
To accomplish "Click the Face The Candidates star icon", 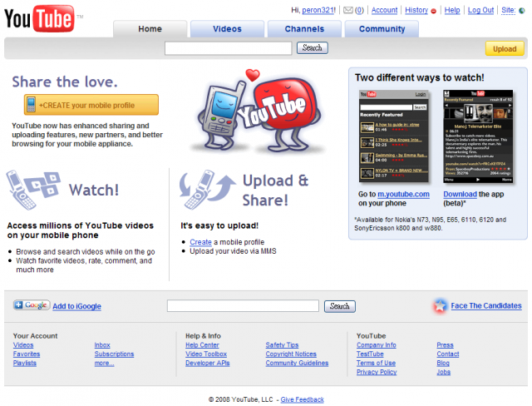I will 440,306.
